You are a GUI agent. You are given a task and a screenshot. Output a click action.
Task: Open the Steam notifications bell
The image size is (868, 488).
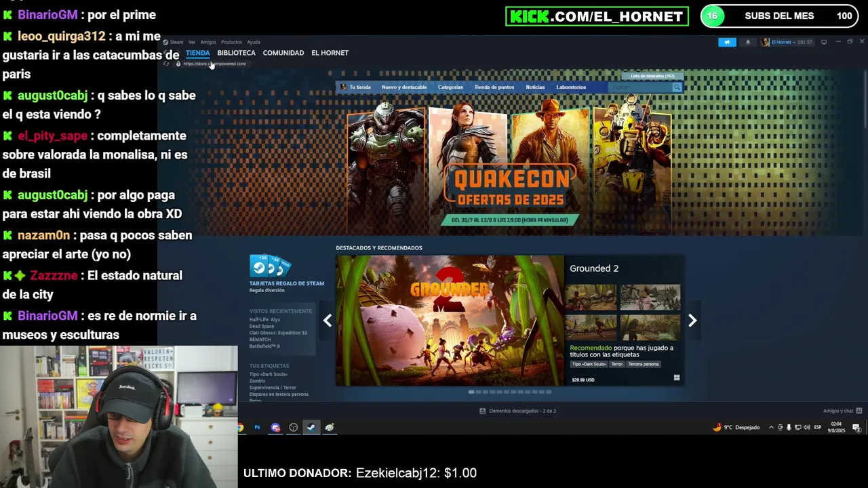pos(748,42)
